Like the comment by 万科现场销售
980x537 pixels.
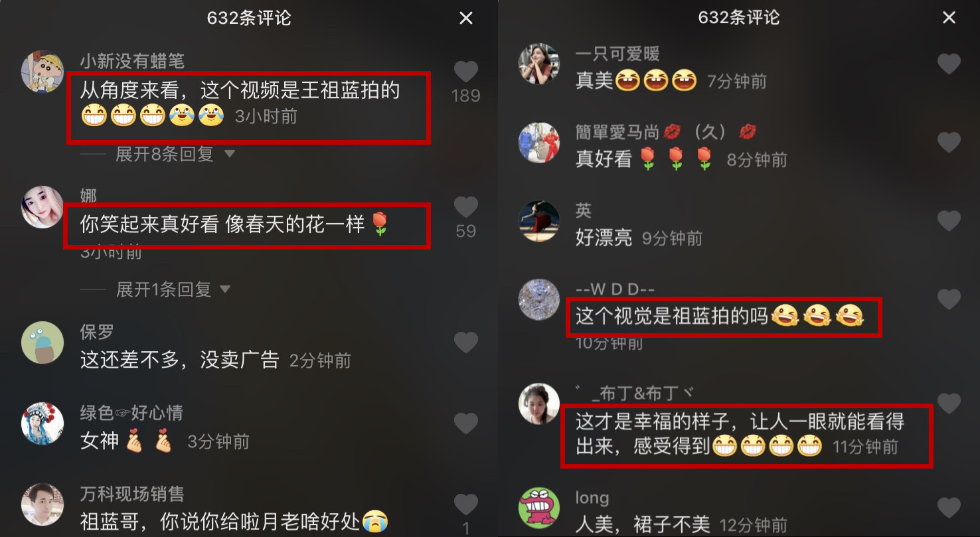(465, 504)
